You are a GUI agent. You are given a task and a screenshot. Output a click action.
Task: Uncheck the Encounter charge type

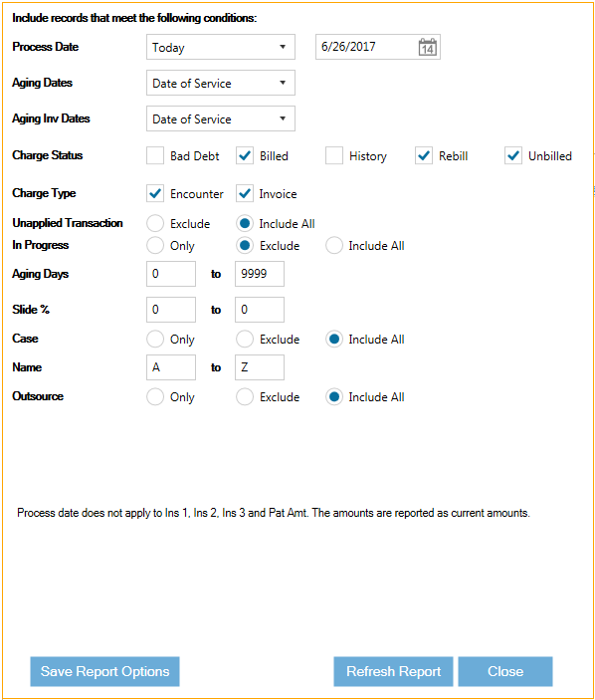tap(155, 193)
